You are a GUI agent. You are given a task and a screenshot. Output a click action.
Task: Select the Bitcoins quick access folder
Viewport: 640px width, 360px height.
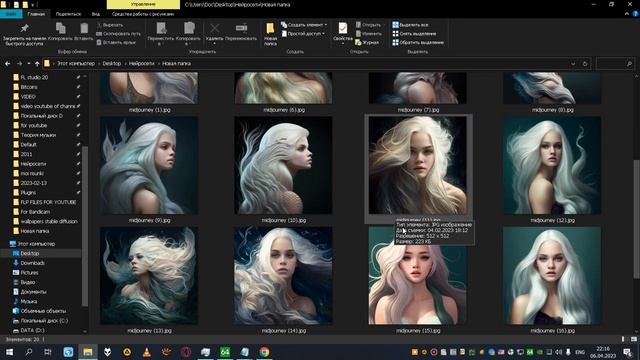pyautogui.click(x=29, y=87)
